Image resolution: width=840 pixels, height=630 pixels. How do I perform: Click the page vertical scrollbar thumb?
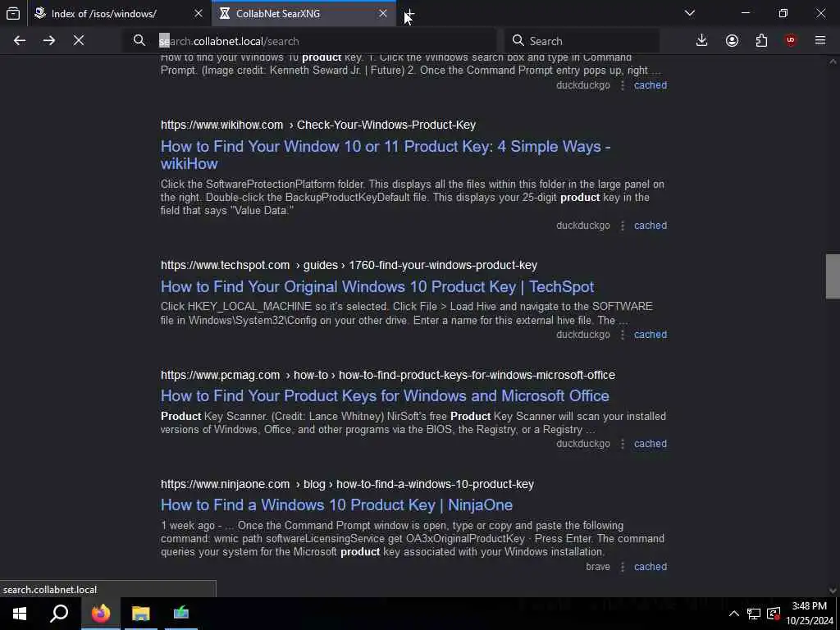pyautogui.click(x=833, y=276)
